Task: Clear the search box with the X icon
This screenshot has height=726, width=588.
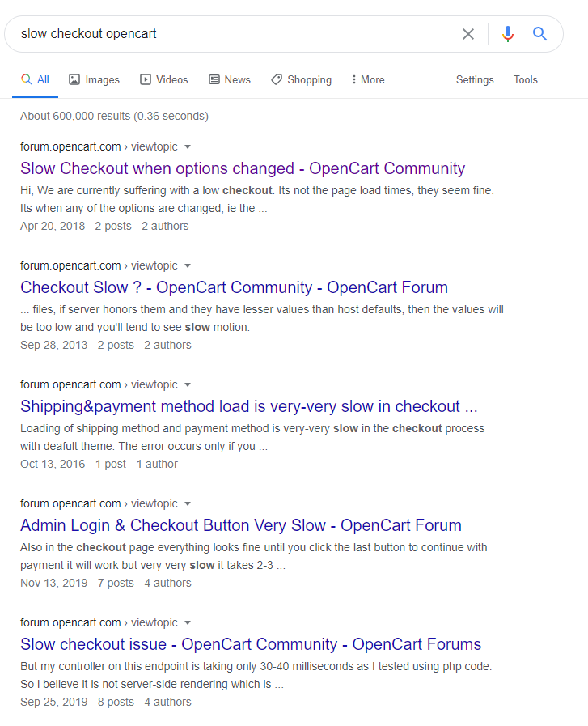Action: pos(468,34)
